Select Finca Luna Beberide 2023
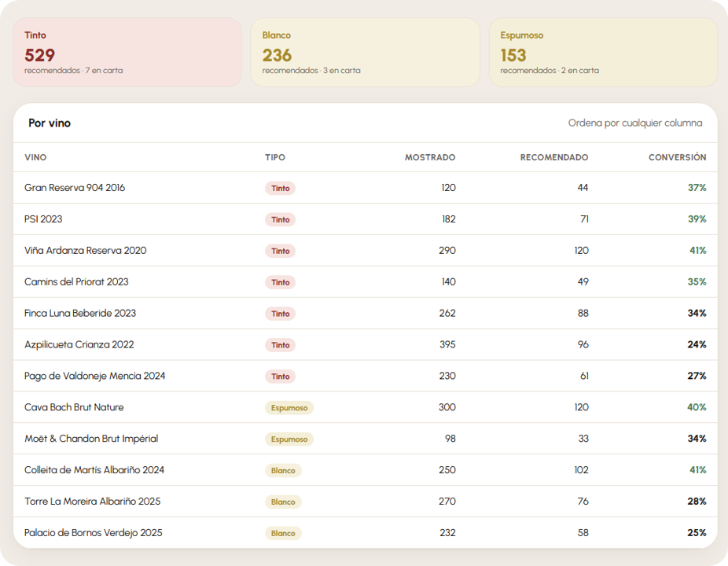The image size is (728, 566). pos(80,314)
